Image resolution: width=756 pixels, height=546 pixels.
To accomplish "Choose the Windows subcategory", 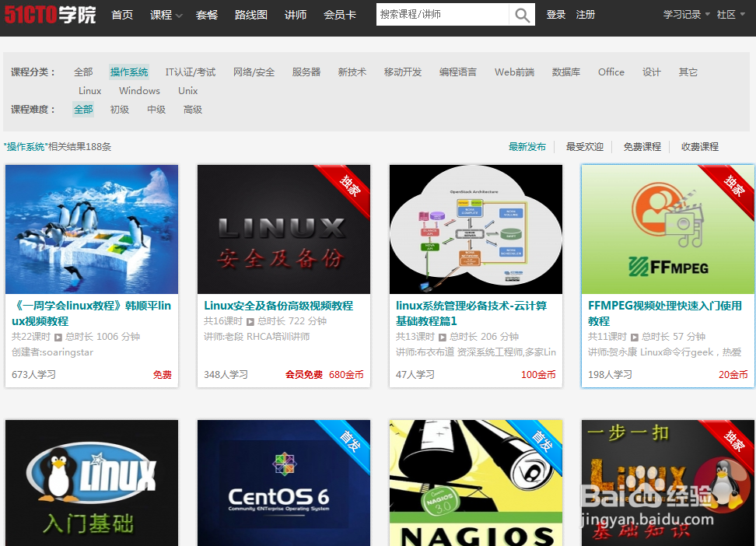I will click(x=139, y=91).
